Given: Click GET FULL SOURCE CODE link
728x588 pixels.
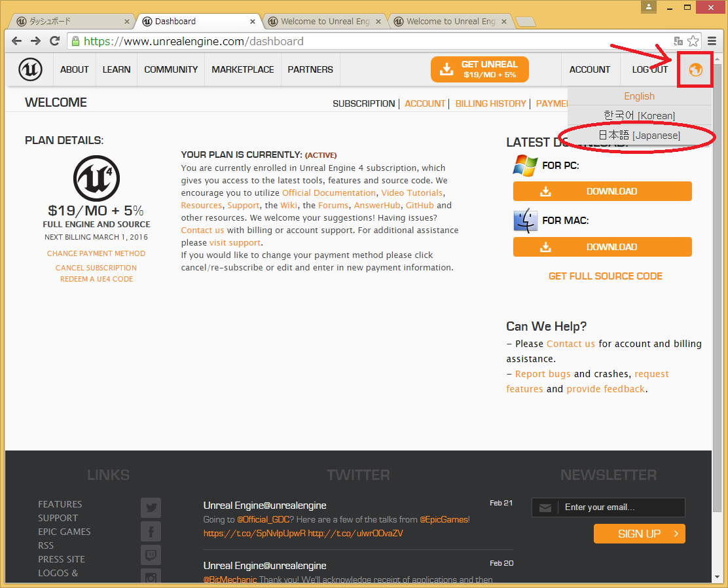Looking at the screenshot, I should tap(606, 276).
